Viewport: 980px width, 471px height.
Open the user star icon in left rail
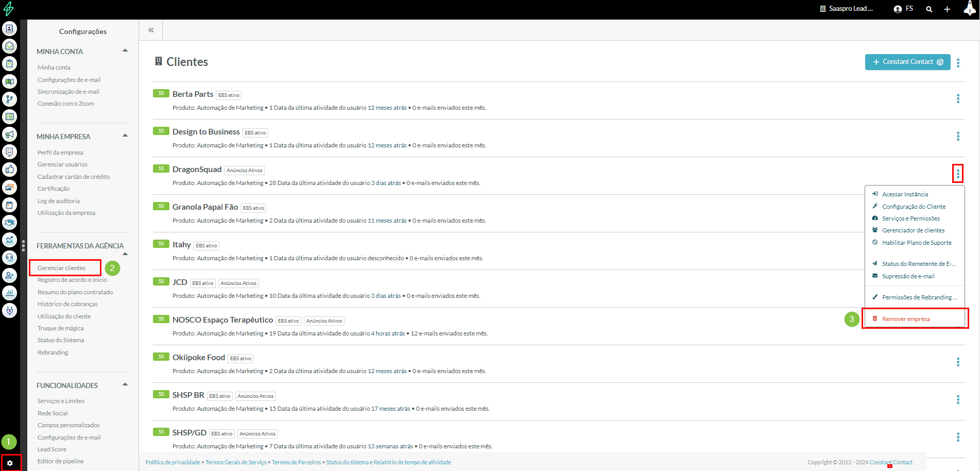(9, 275)
